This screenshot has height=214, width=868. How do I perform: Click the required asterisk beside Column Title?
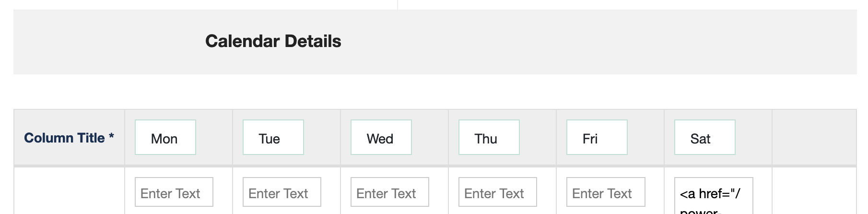(111, 137)
